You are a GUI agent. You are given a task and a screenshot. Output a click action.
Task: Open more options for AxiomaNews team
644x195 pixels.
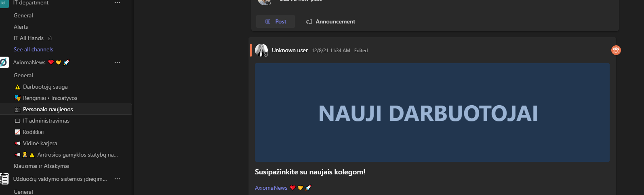(117, 62)
